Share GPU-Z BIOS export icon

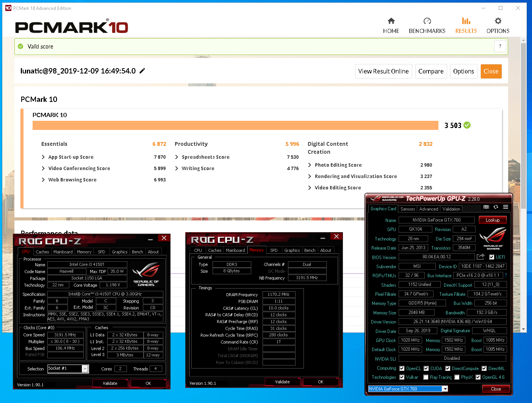tap(480, 256)
